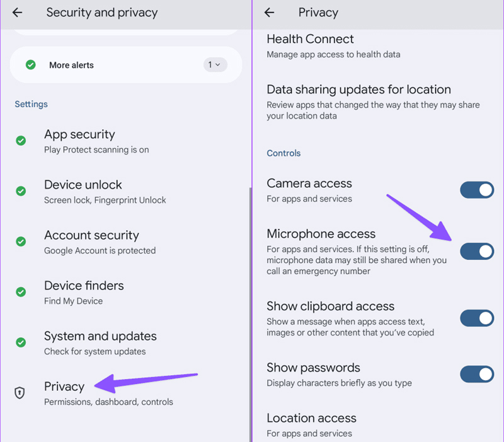Expand the More alerts count dropdown

pos(215,64)
